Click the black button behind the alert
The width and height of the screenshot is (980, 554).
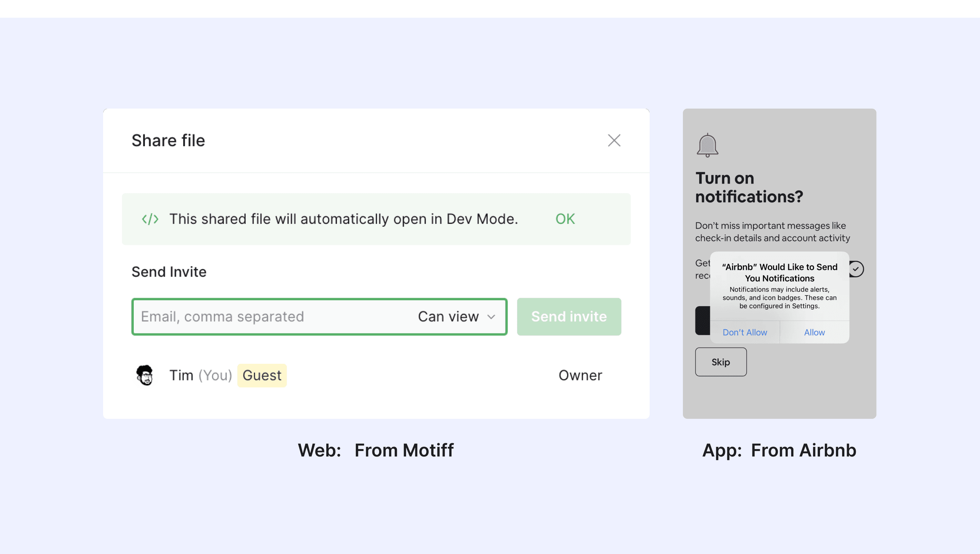702,320
